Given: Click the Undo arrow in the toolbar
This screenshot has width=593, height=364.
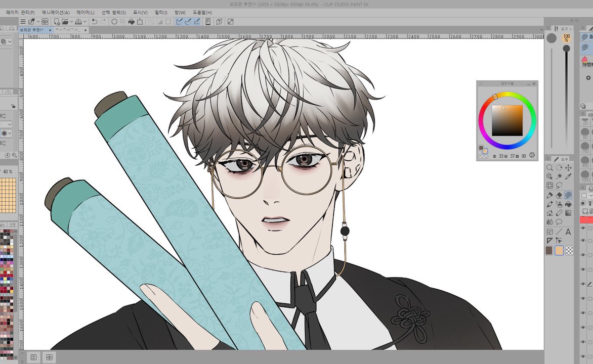Looking at the screenshot, I should pos(95,22).
